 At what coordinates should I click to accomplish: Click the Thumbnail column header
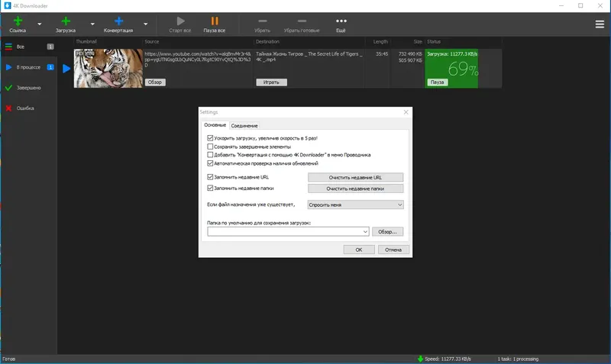click(x=86, y=42)
